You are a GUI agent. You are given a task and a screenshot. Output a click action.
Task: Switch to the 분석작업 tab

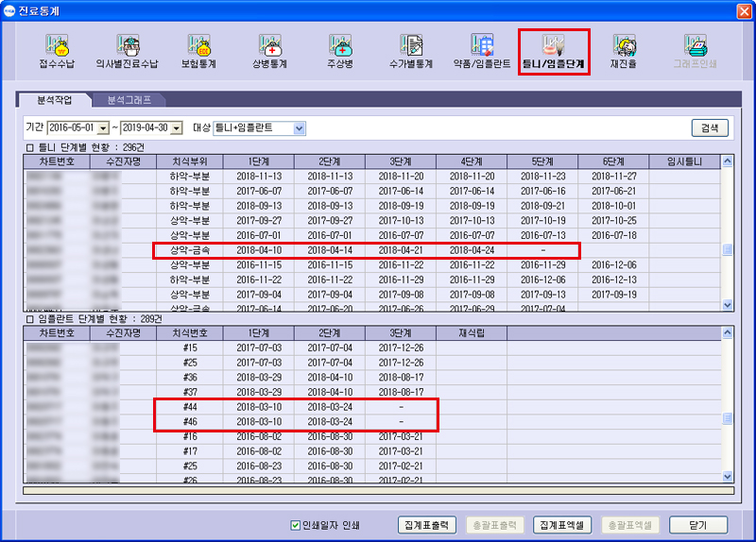[55, 99]
